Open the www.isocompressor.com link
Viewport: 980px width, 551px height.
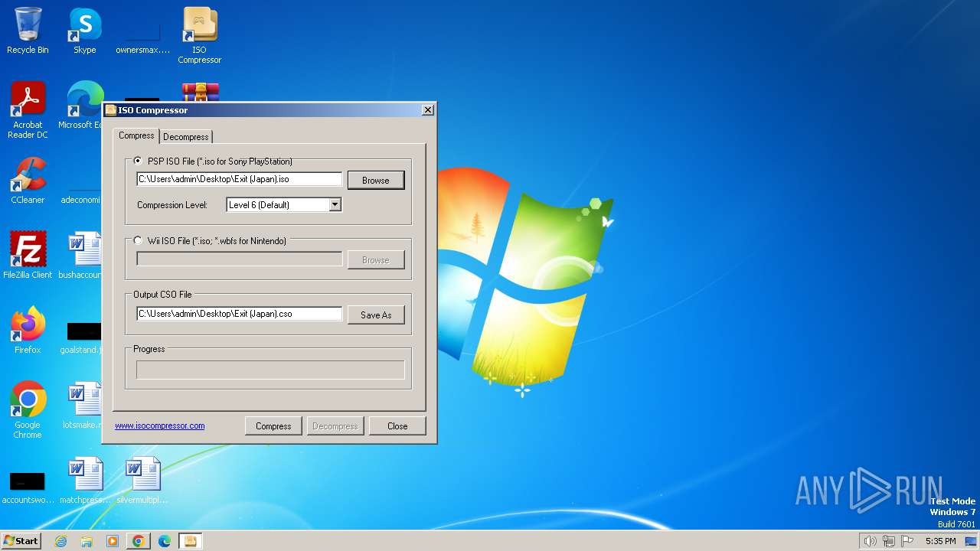160,425
